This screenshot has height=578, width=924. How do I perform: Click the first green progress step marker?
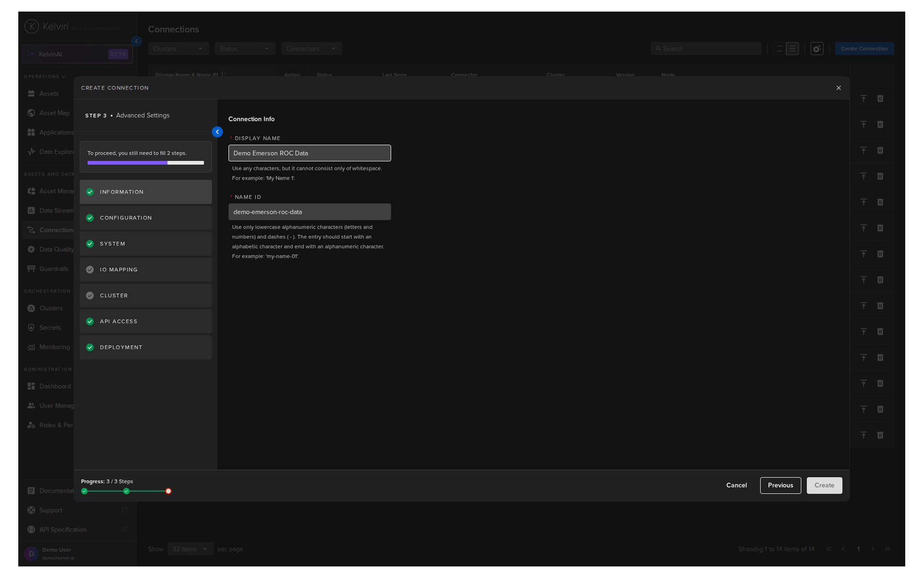pos(85,491)
